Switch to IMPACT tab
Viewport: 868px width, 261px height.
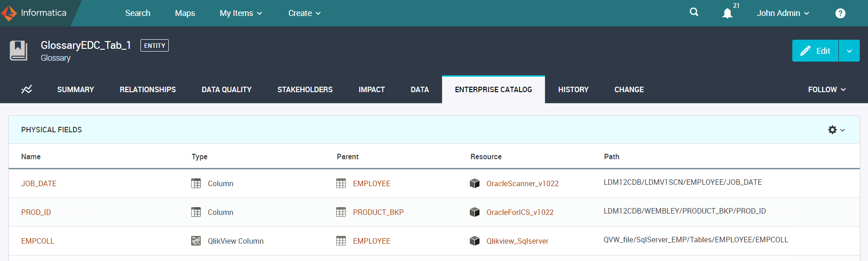click(x=372, y=89)
